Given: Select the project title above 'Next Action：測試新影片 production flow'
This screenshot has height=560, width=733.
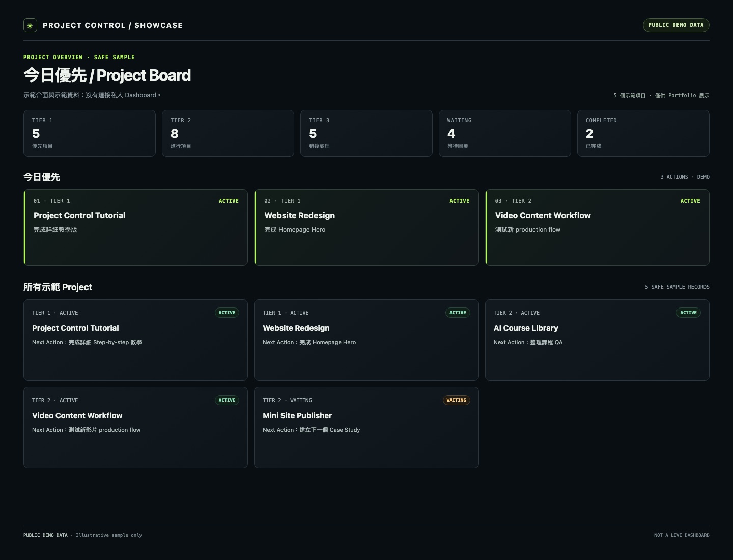Looking at the screenshot, I should pyautogui.click(x=77, y=416).
